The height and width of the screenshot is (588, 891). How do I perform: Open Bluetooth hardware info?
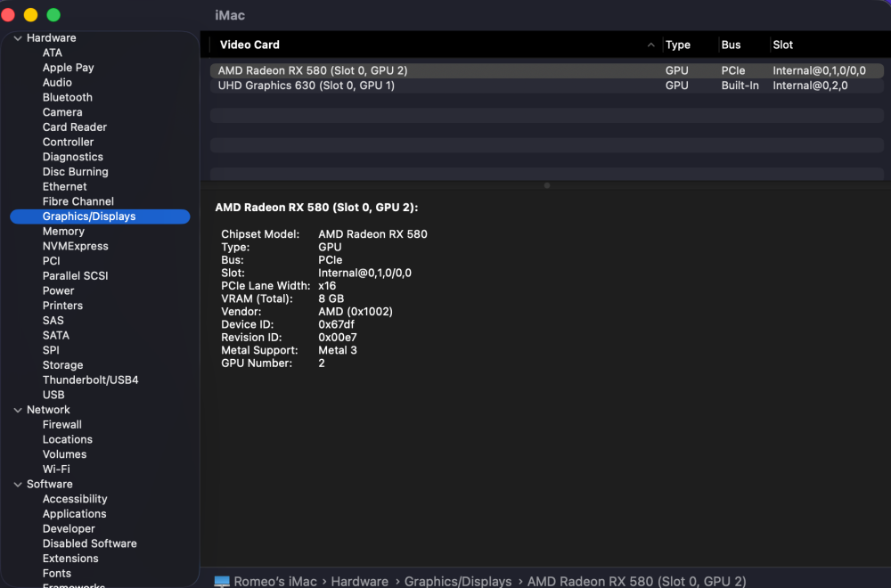(x=68, y=97)
